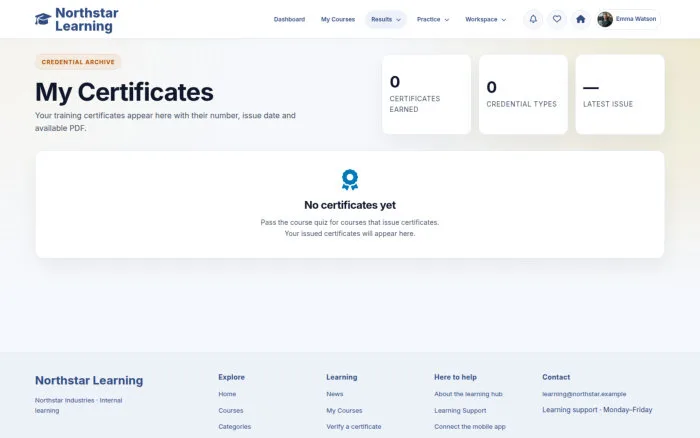Select the Certificates Earned stat card
The width and height of the screenshot is (700, 438).
pyautogui.click(x=426, y=94)
